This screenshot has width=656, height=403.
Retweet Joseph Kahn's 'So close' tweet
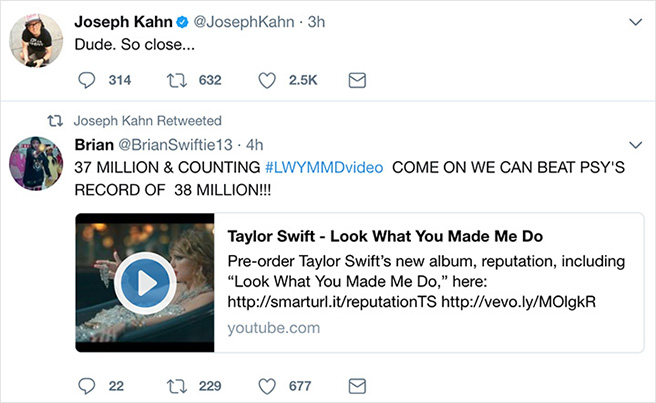pyautogui.click(x=177, y=80)
